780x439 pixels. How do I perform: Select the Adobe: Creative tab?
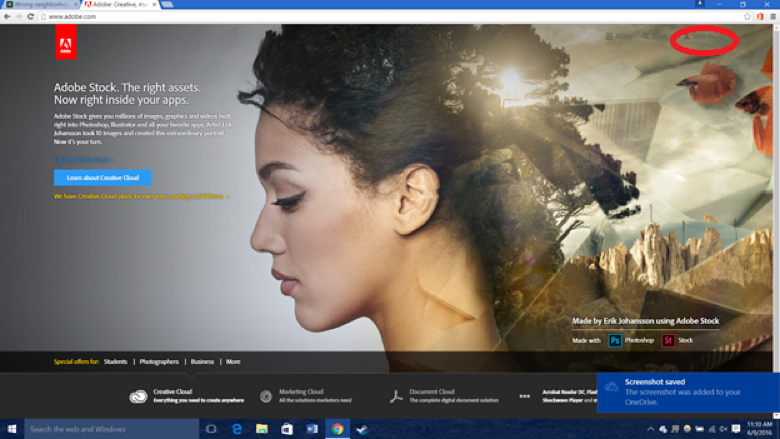pyautogui.click(x=119, y=4)
